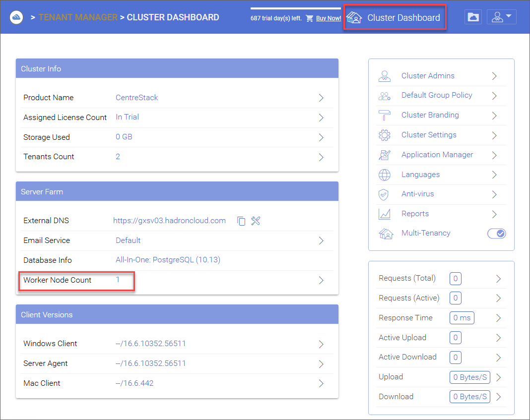Expand the Tenants Count row chevron
The width and height of the screenshot is (530, 420).
(321, 157)
